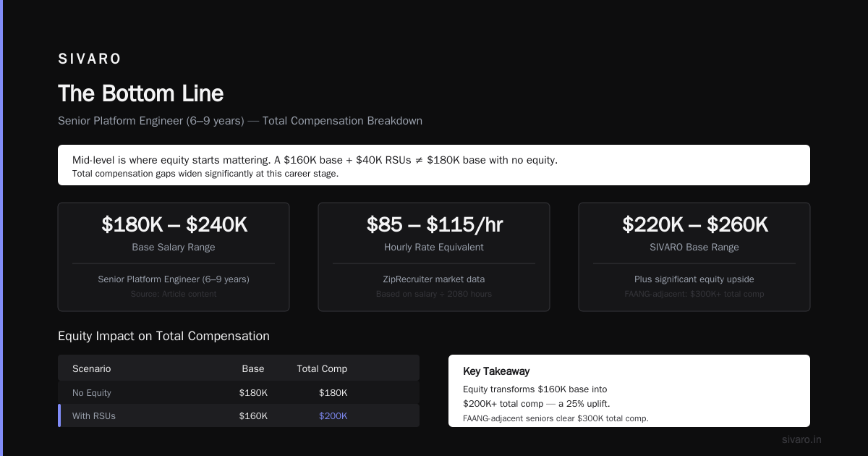This screenshot has width=868, height=456.
Task: Click the mid-level equity callout banner
Action: [x=434, y=165]
